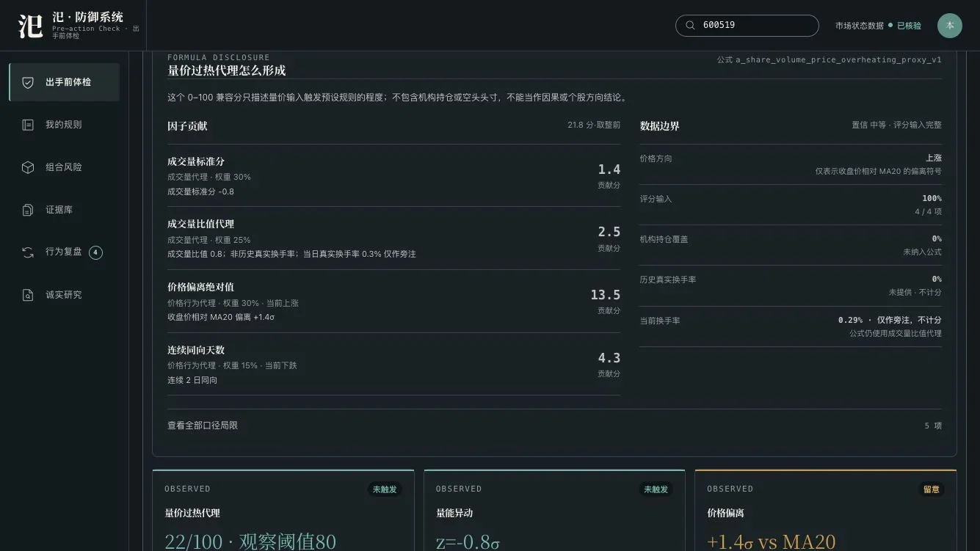Click the 汜 logo mark
The image size is (980, 551).
[31, 26]
